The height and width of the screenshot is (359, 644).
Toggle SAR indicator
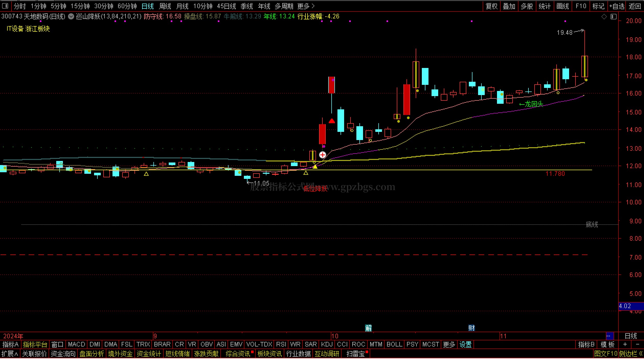(311, 344)
